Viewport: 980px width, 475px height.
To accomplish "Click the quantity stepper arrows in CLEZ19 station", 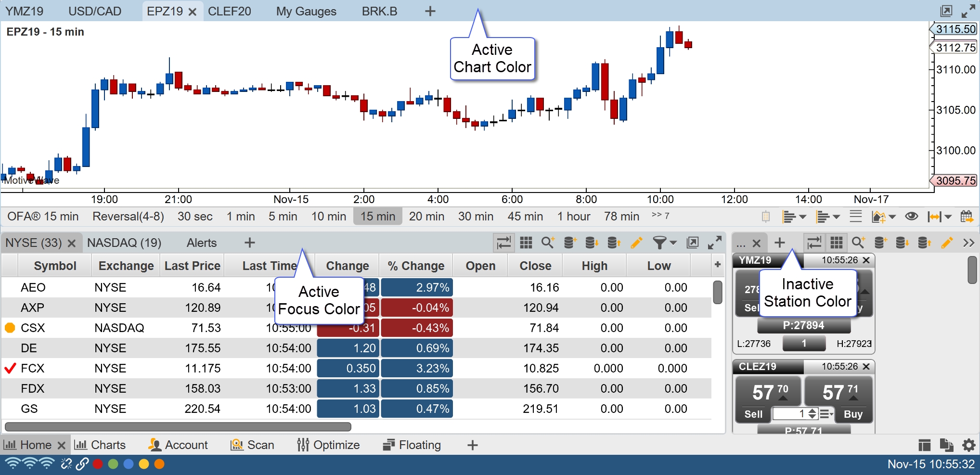I will (812, 414).
